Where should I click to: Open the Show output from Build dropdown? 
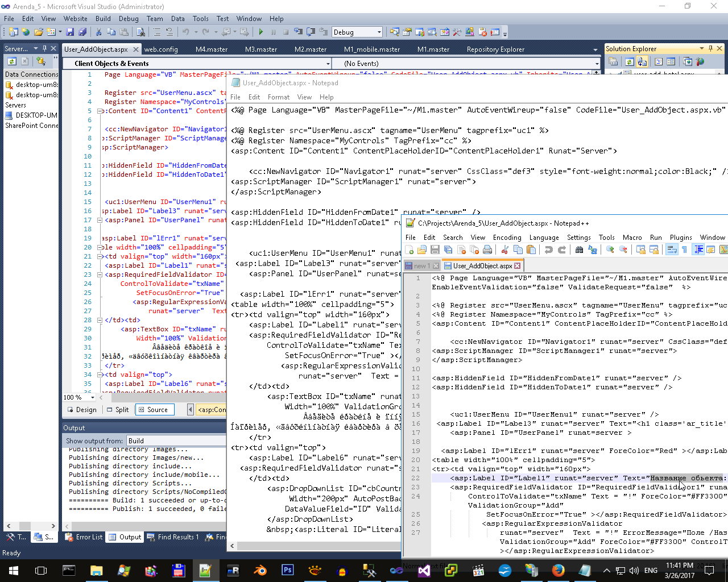177,440
